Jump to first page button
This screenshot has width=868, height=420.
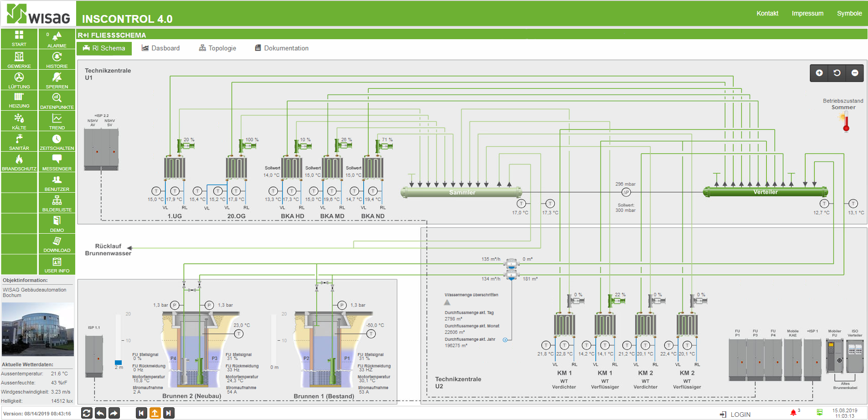[141, 413]
